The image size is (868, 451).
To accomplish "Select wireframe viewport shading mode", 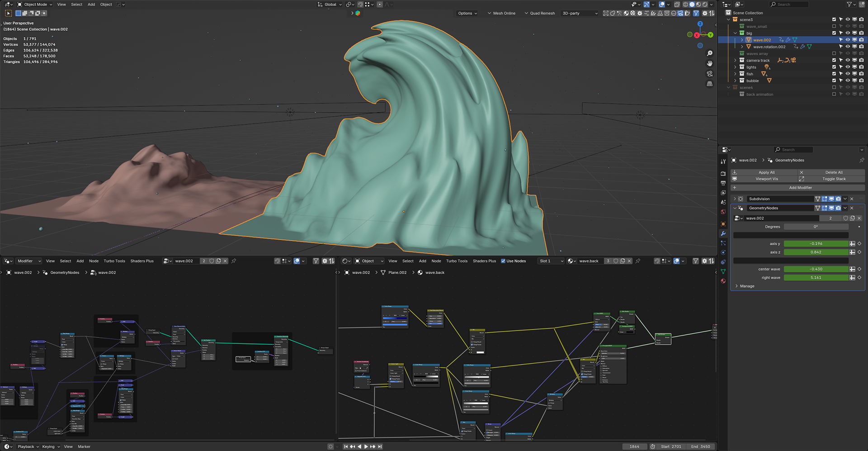I will [x=685, y=5].
